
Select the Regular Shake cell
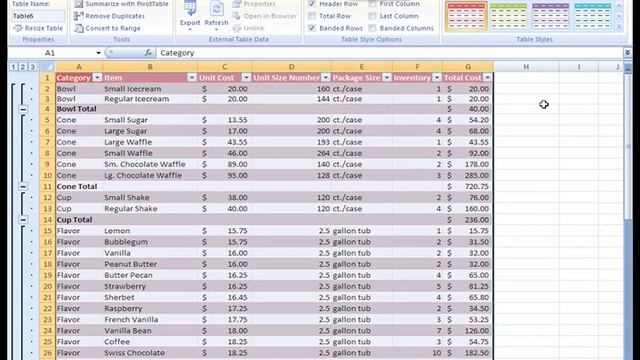click(150, 209)
